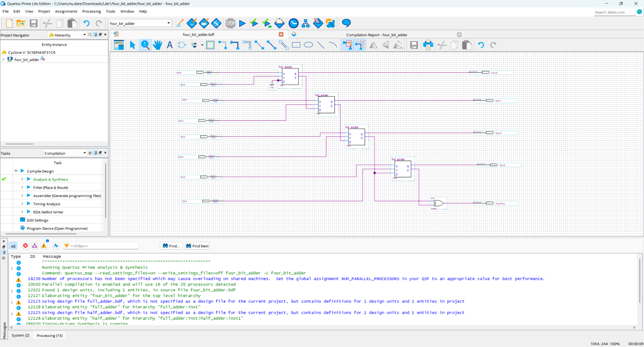Image resolution: width=644 pixels, height=347 pixels.
Task: Click Edit Settings task
Action: click(x=38, y=220)
